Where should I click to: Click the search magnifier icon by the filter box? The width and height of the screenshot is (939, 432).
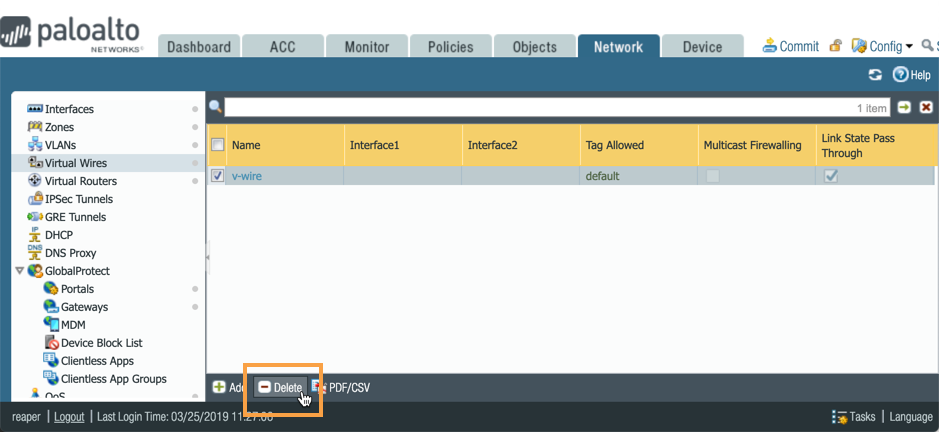click(215, 107)
